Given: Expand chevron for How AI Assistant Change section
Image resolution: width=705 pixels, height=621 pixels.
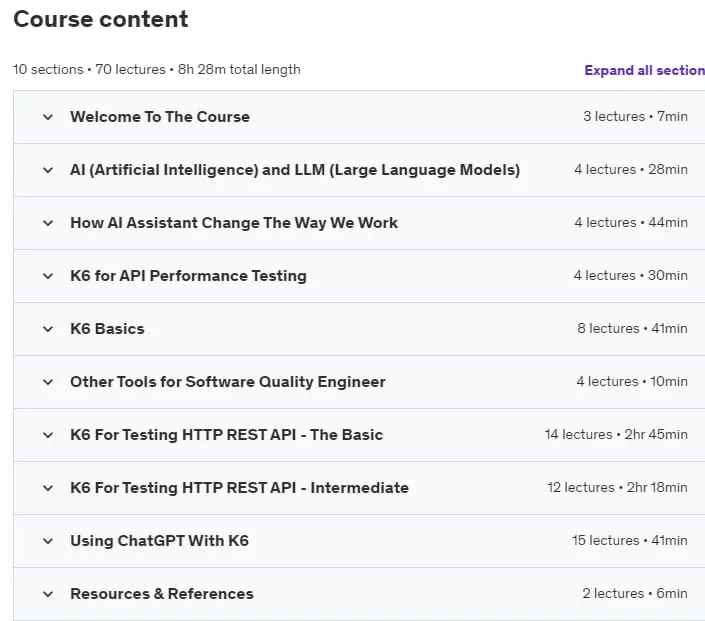Looking at the screenshot, I should pos(48,223).
